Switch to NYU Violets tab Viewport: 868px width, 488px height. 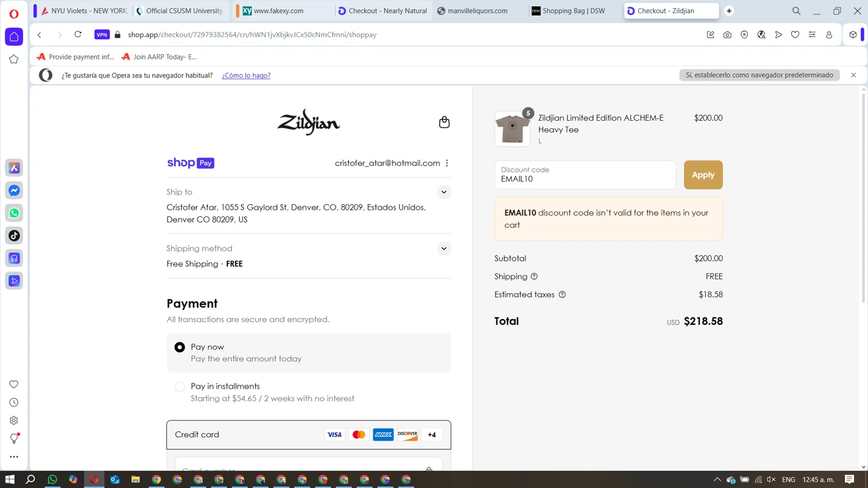[84, 11]
